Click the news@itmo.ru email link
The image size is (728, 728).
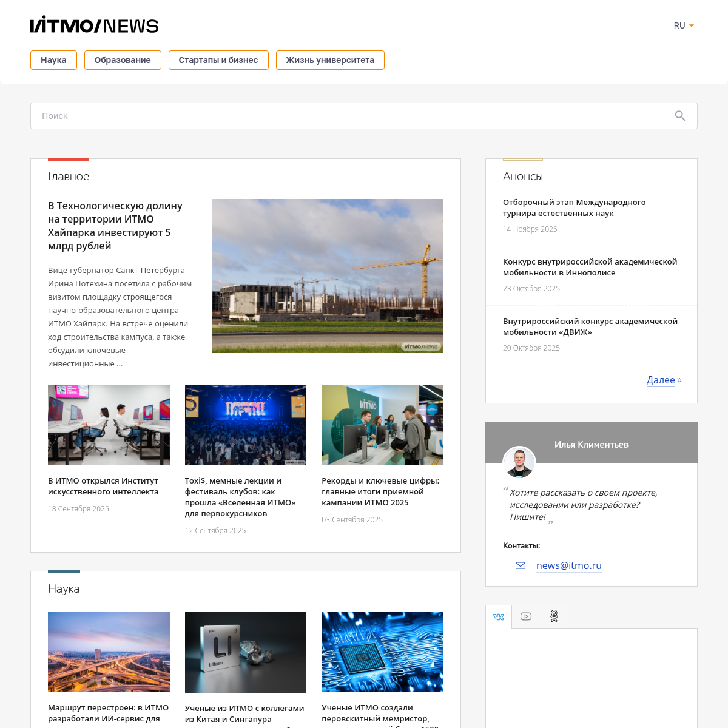[568, 565]
